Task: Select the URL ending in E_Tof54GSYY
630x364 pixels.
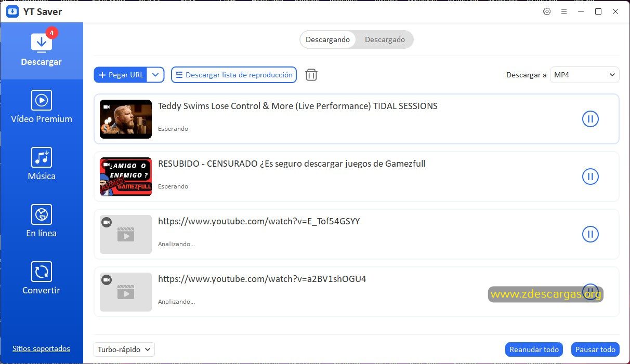Action: coord(259,221)
